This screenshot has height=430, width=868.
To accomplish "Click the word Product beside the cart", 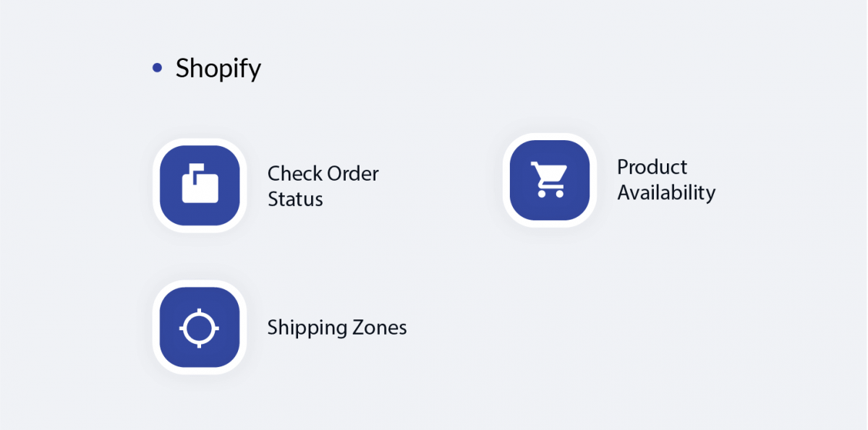I will (x=652, y=167).
